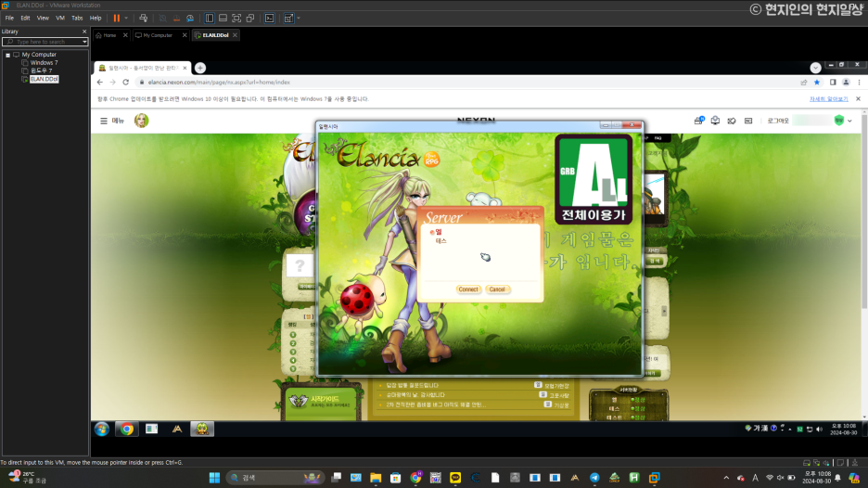The image size is (868, 488).
Task: Click the Cancel button in the Server dialog
Action: [497, 289]
